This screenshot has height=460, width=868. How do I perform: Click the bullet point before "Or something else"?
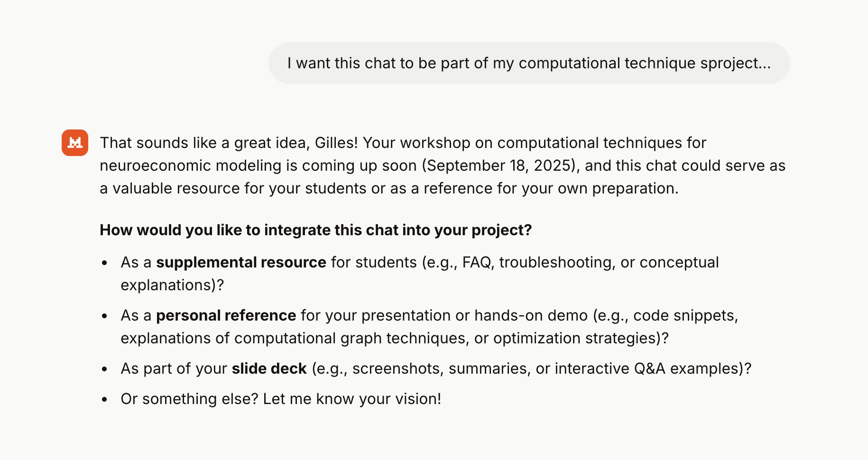[x=105, y=399]
